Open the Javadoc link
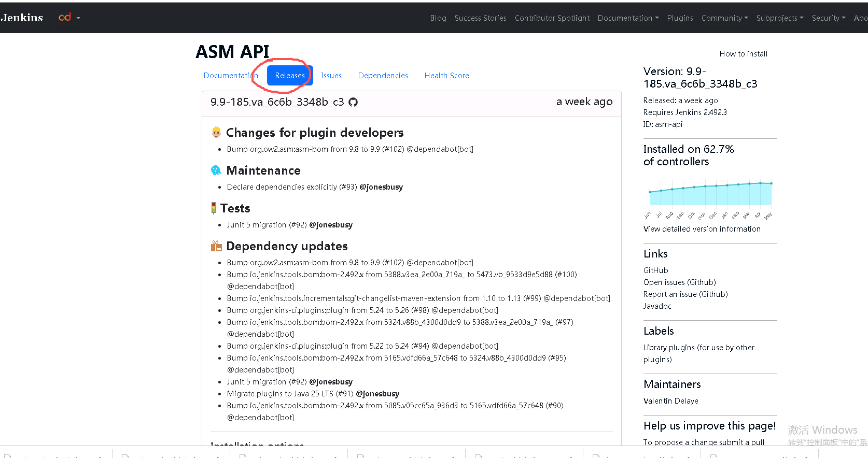The height and width of the screenshot is (458, 868). pos(657,306)
